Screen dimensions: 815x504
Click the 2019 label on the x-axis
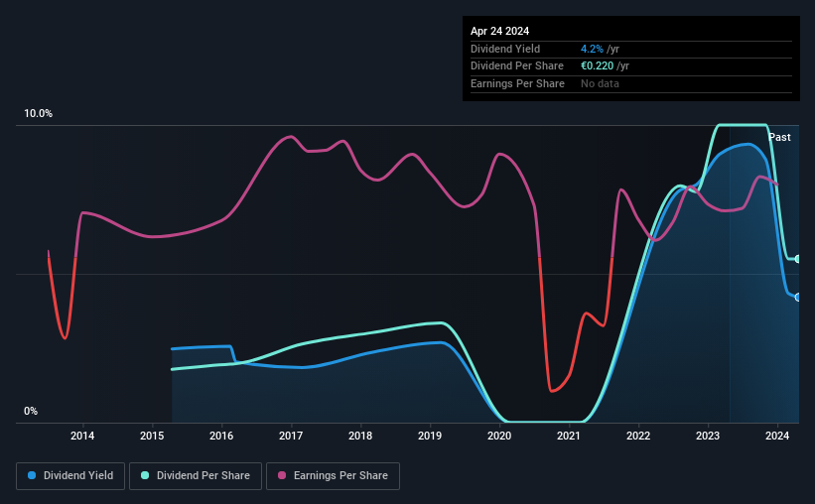[429, 436]
